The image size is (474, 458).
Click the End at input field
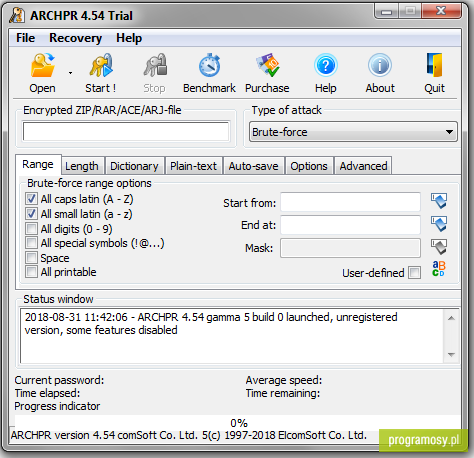[350, 225]
